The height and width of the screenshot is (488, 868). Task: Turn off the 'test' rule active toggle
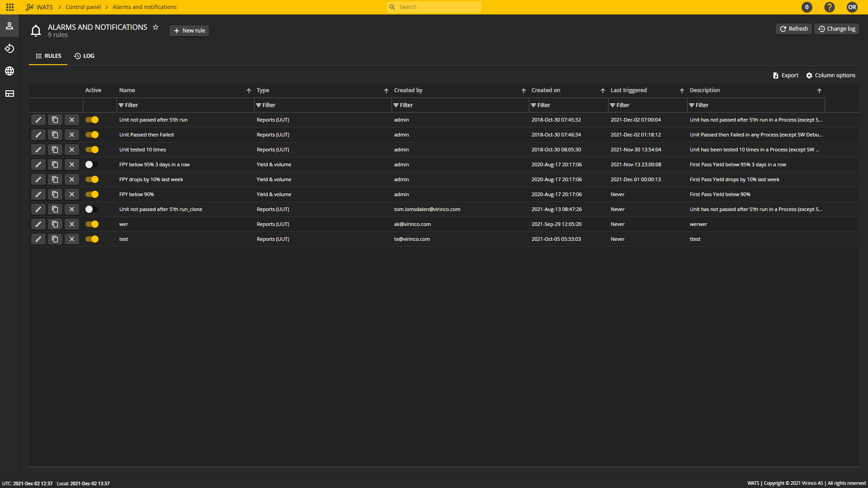point(92,239)
